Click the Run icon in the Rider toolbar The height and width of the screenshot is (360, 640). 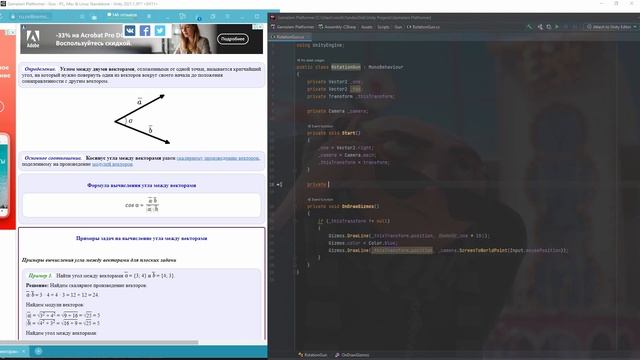557,27
